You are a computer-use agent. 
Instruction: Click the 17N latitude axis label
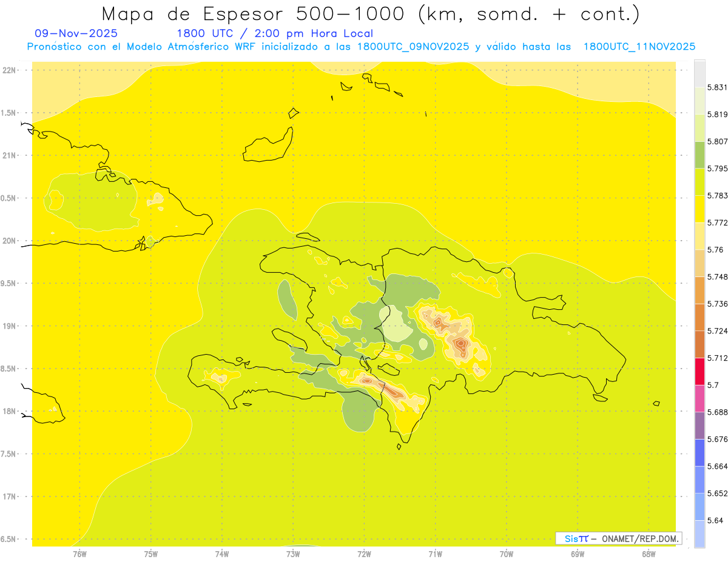10,497
